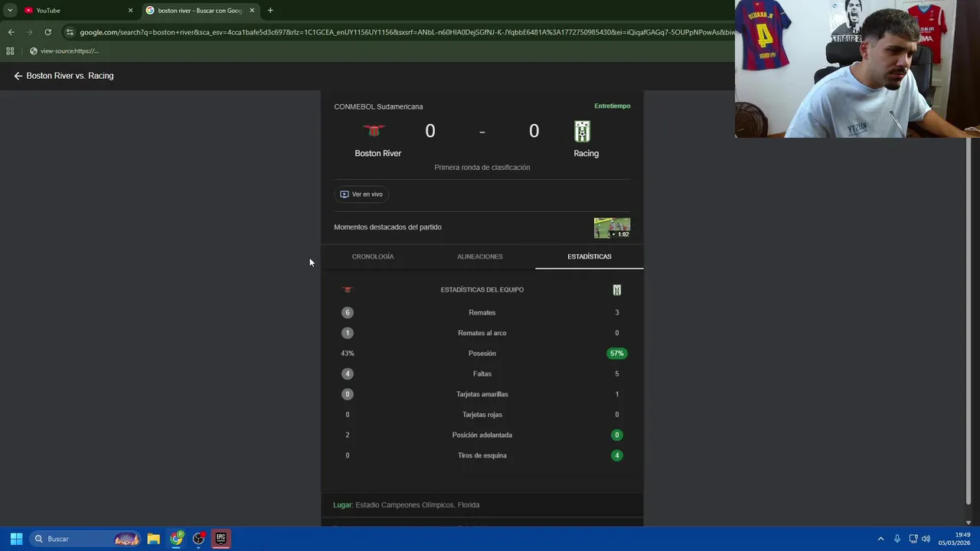Open the tab search chevron in Chrome
980x551 pixels.
tap(10, 11)
